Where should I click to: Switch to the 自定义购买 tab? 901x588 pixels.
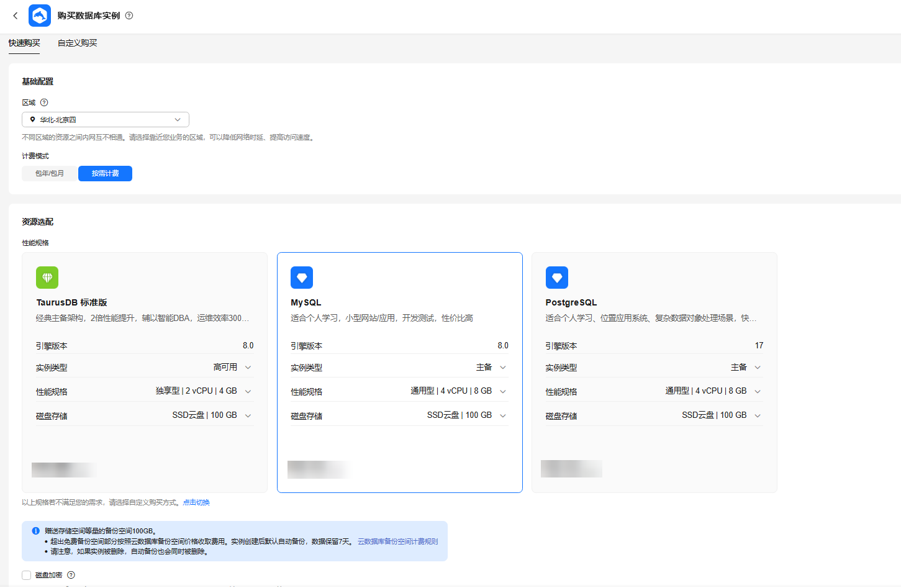(78, 43)
